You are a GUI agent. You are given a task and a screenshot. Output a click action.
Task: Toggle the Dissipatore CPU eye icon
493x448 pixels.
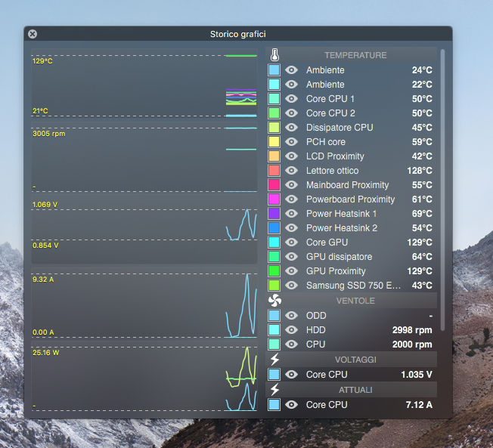point(291,127)
